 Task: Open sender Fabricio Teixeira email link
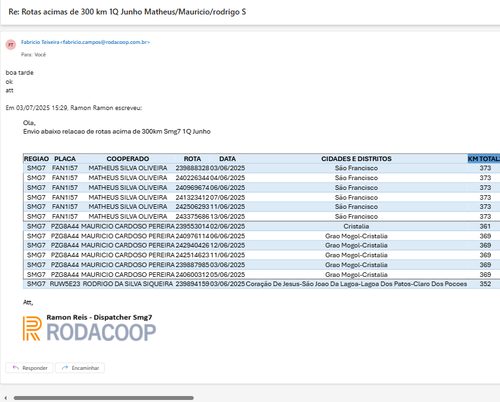click(x=85, y=42)
